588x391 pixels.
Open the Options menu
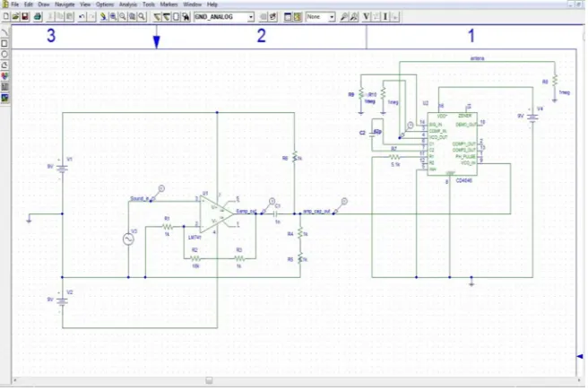pos(105,4)
